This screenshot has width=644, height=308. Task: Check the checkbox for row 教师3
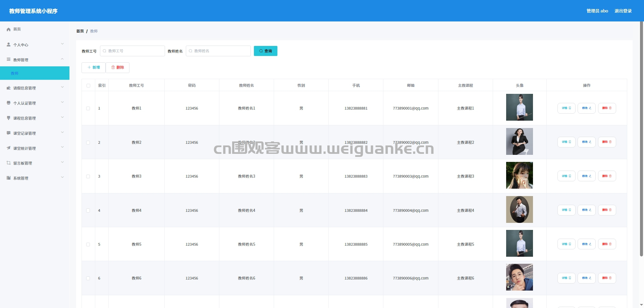coord(88,176)
